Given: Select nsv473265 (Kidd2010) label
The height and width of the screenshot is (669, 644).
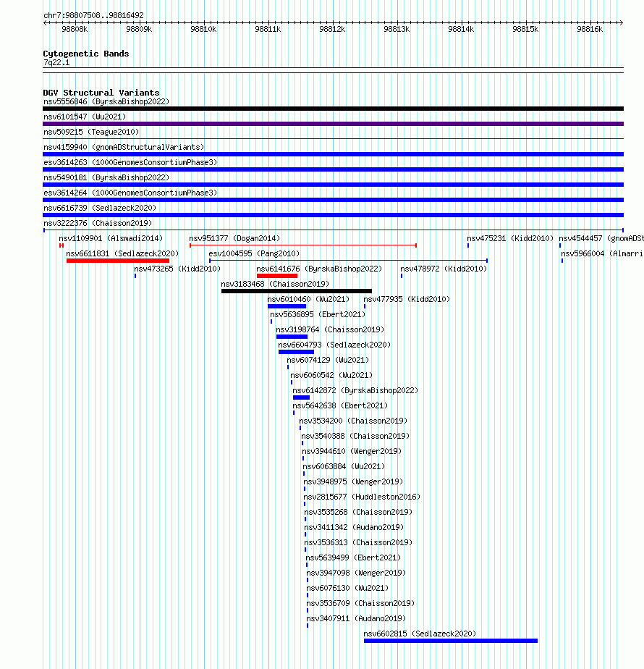Looking at the screenshot, I should pyautogui.click(x=177, y=269).
